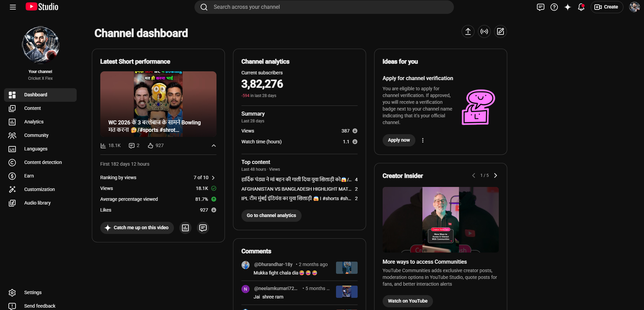Open Customization in the sidebar
Image resolution: width=644 pixels, height=310 pixels.
pos(41,190)
